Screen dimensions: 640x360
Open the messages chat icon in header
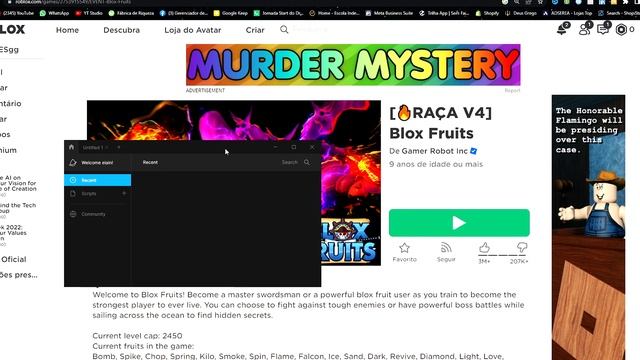tap(603, 29)
